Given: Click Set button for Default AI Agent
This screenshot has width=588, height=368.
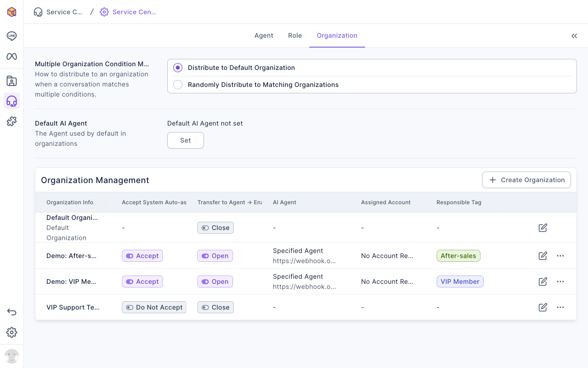Looking at the screenshot, I should (186, 140).
